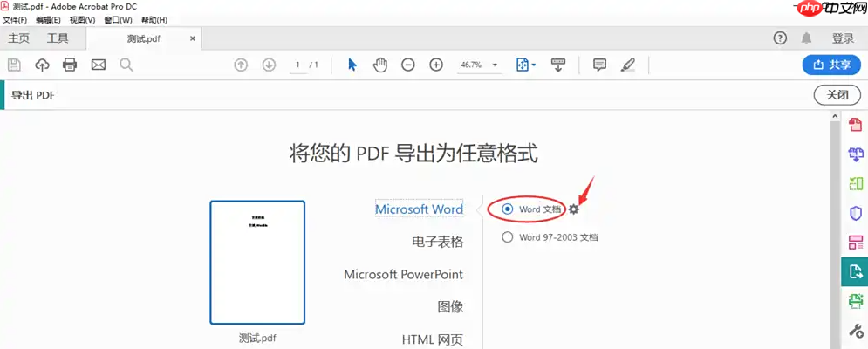The height and width of the screenshot is (349, 868).
Task: Choose HTML 网页 export format
Action: pos(433,339)
